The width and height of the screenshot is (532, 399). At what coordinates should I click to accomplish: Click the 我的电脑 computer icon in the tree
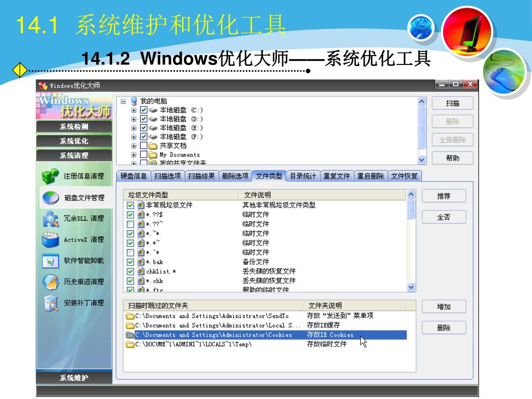(x=134, y=101)
